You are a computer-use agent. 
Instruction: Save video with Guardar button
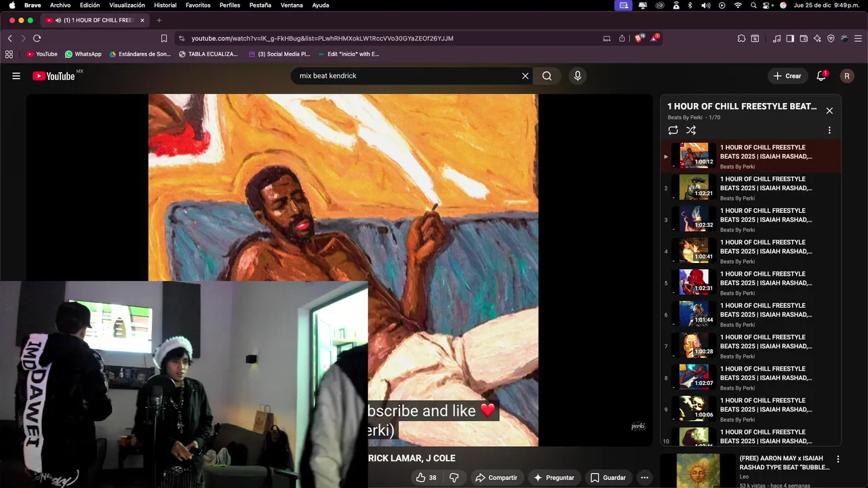pyautogui.click(x=608, y=478)
